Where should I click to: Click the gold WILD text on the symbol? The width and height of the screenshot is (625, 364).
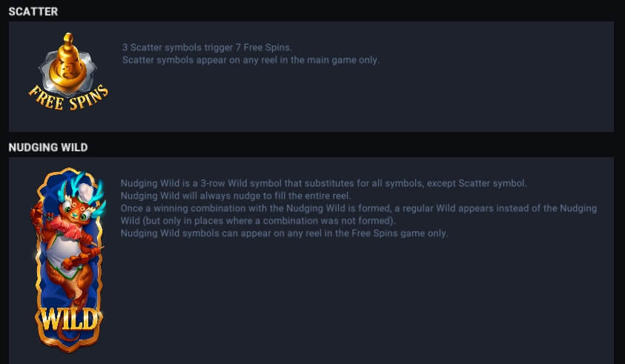pos(68,320)
